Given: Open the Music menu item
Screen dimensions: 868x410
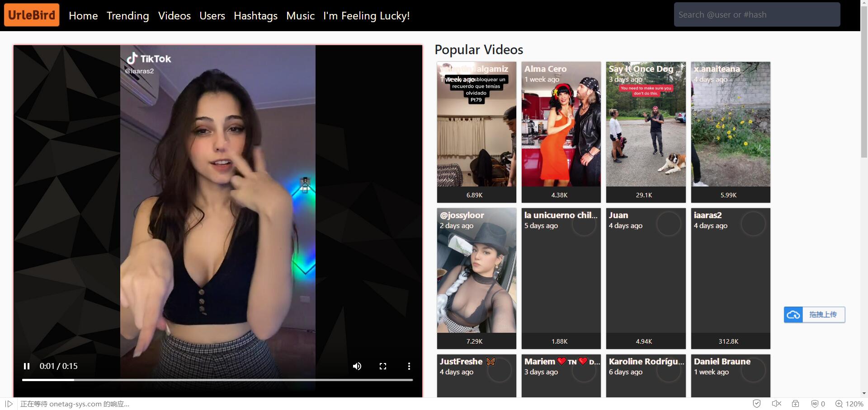Looking at the screenshot, I should coord(300,16).
